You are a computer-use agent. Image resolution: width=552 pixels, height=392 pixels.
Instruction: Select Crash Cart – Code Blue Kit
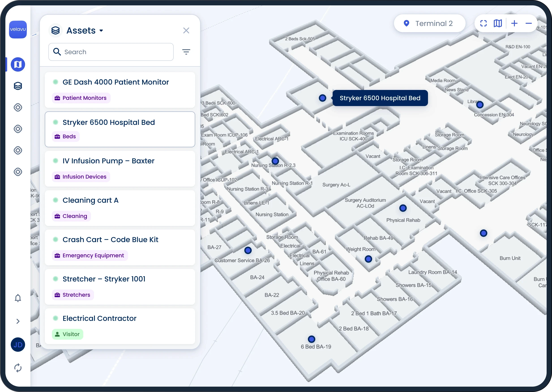pyautogui.click(x=120, y=247)
